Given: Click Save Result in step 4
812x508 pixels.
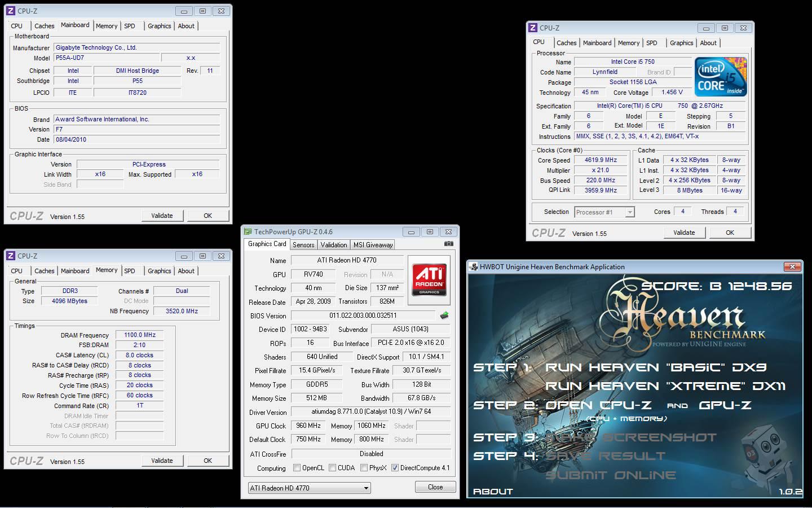Looking at the screenshot, I should 606,456.
